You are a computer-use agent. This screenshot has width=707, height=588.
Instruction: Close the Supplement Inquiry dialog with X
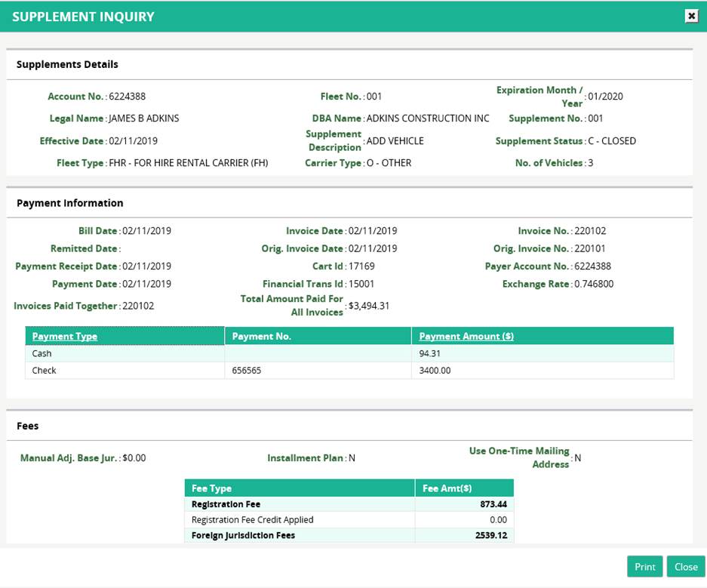690,16
